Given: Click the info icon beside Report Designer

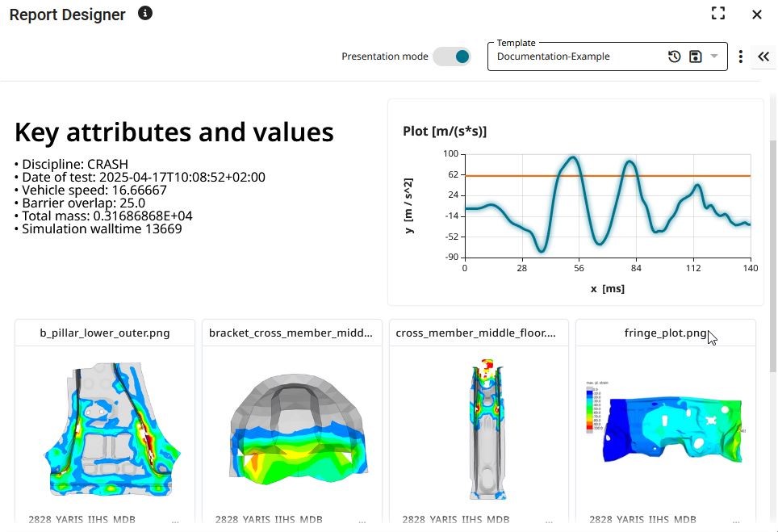Looking at the screenshot, I should click(145, 14).
